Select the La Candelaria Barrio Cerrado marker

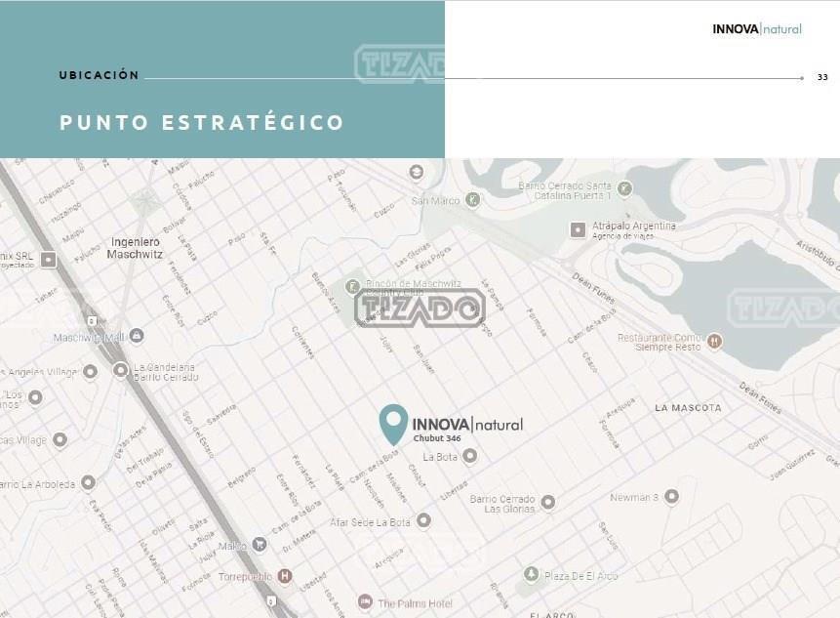pos(121,370)
